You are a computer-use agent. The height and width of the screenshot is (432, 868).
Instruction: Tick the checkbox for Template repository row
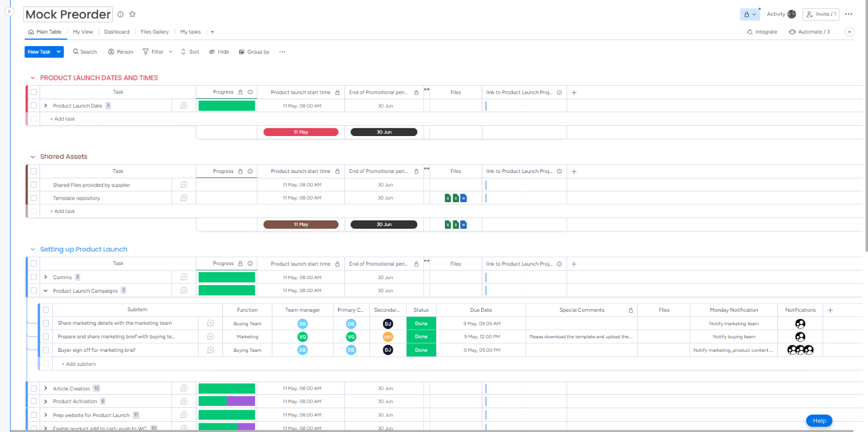(x=34, y=198)
